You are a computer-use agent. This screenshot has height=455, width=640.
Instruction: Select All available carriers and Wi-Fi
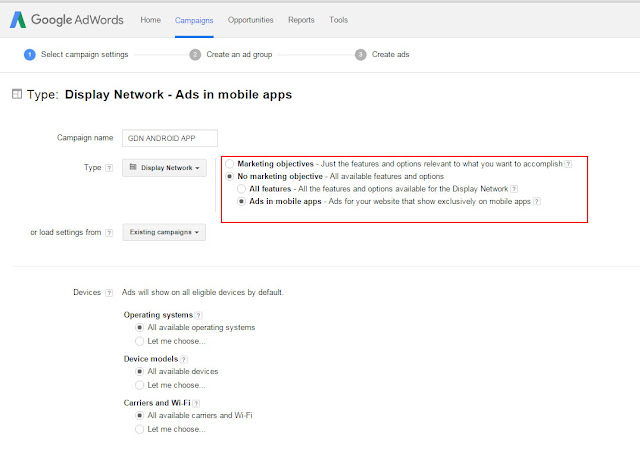point(140,416)
